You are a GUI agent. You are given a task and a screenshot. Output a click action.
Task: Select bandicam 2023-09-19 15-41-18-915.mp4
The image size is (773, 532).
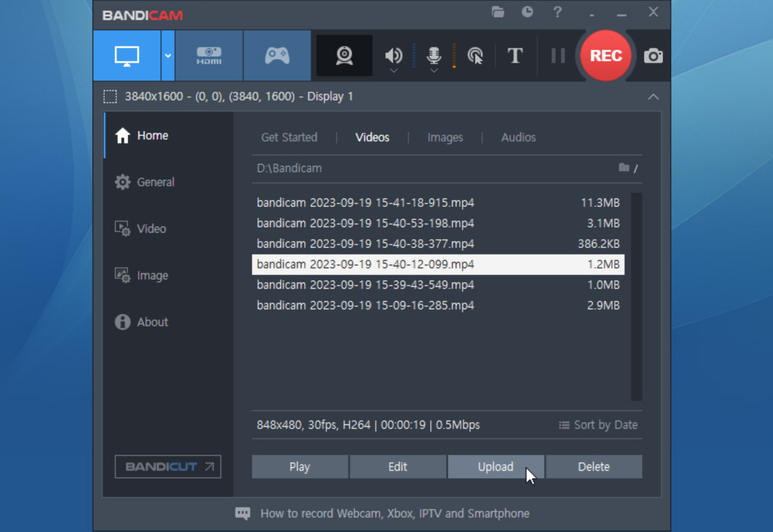pos(365,203)
